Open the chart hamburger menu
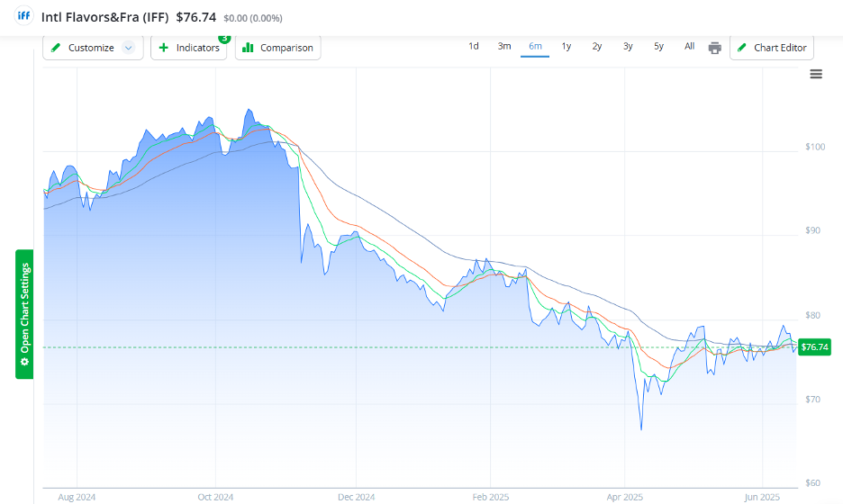This screenshot has height=504, width=843. [x=816, y=74]
